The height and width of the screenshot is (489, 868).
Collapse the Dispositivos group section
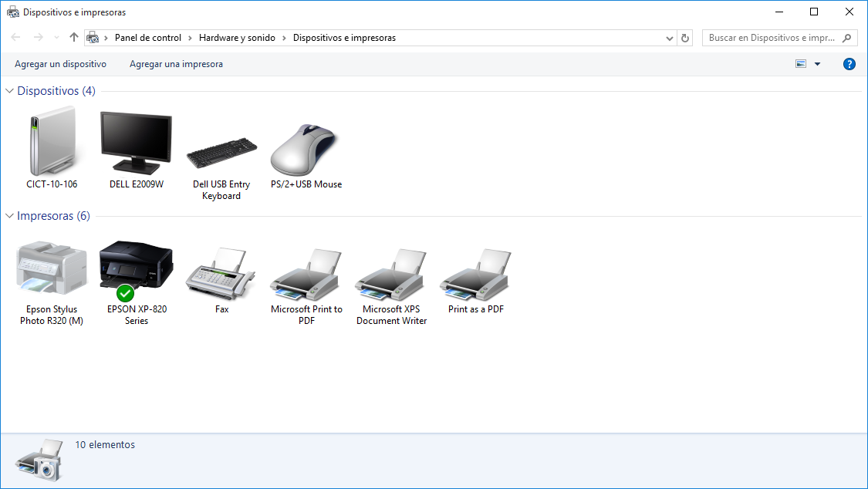click(x=9, y=91)
